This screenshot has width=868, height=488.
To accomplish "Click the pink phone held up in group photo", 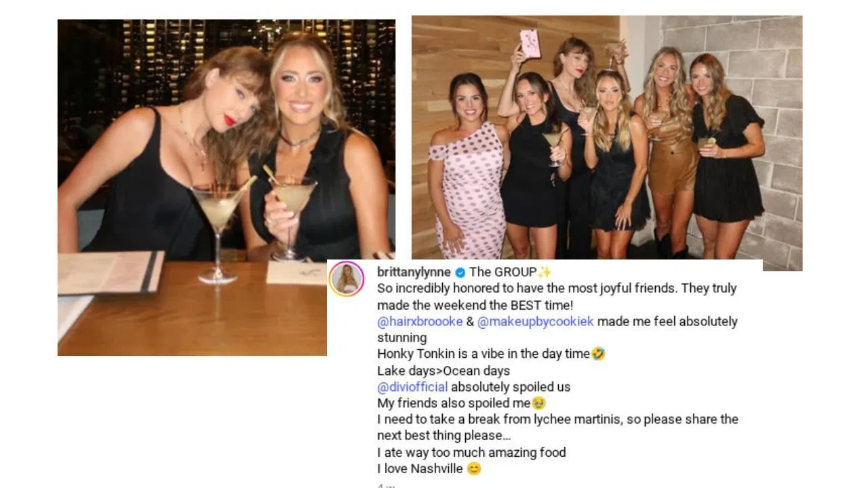I will tap(530, 43).
